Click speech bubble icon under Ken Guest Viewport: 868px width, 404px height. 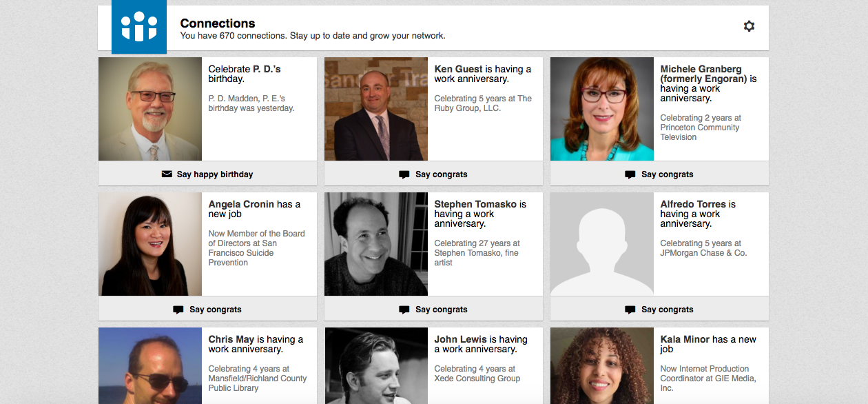[x=404, y=174]
